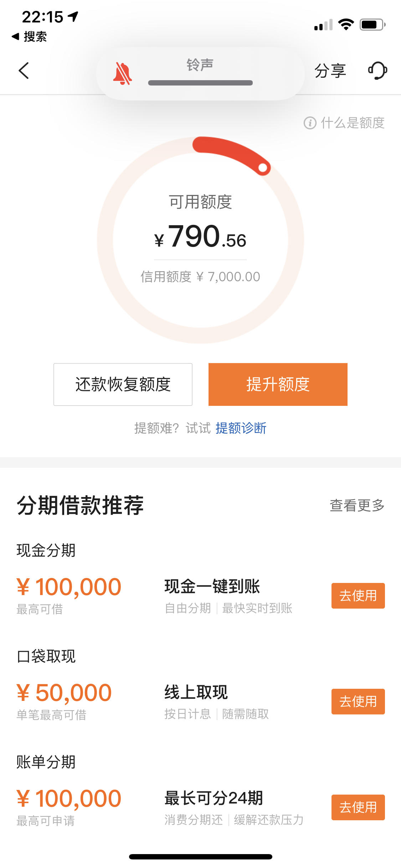Click 还款恢复额度 button
Image resolution: width=401 pixels, height=868 pixels.
pyautogui.click(x=123, y=384)
